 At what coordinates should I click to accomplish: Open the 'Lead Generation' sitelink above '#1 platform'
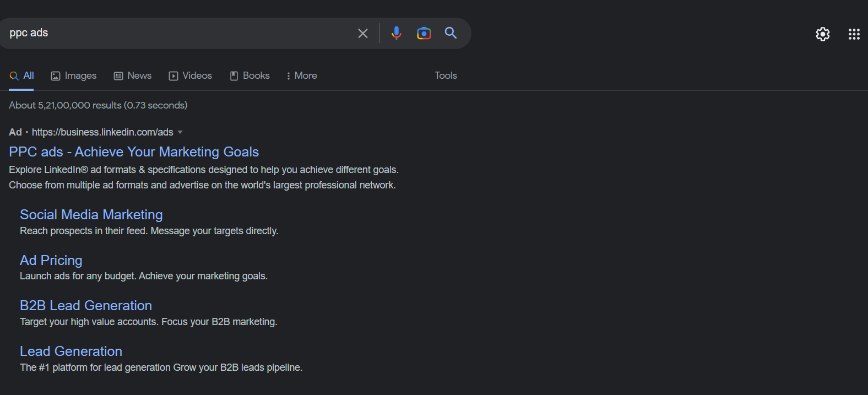tap(71, 351)
